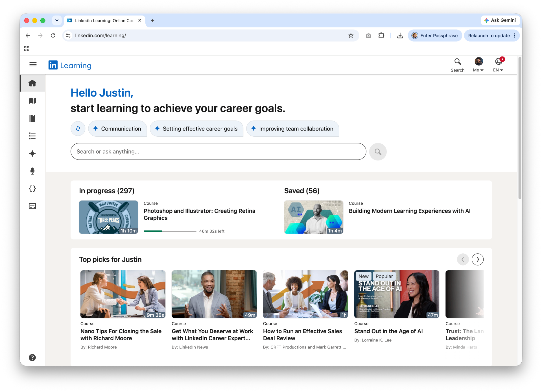542x392 pixels.
Task: Open the hamburger navigation menu
Action: coord(33,64)
